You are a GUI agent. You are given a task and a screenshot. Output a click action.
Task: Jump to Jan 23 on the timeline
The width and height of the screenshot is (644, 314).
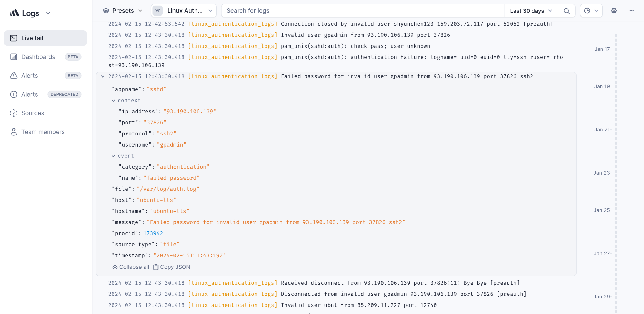(601, 173)
